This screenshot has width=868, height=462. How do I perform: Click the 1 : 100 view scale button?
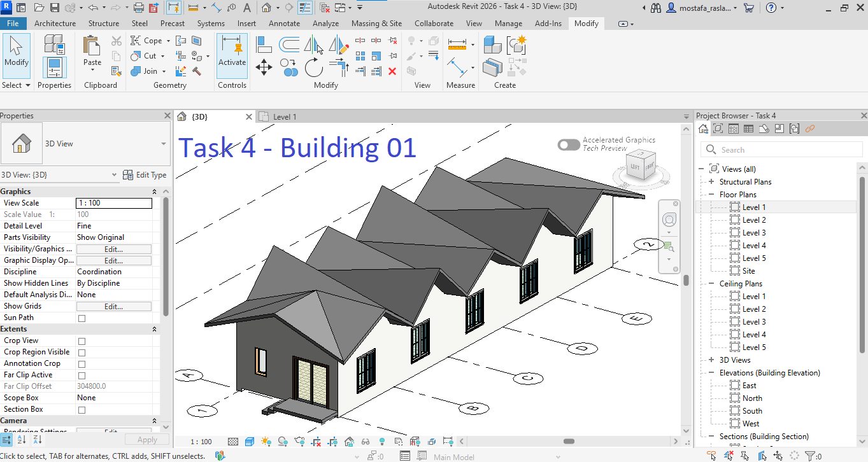click(201, 442)
